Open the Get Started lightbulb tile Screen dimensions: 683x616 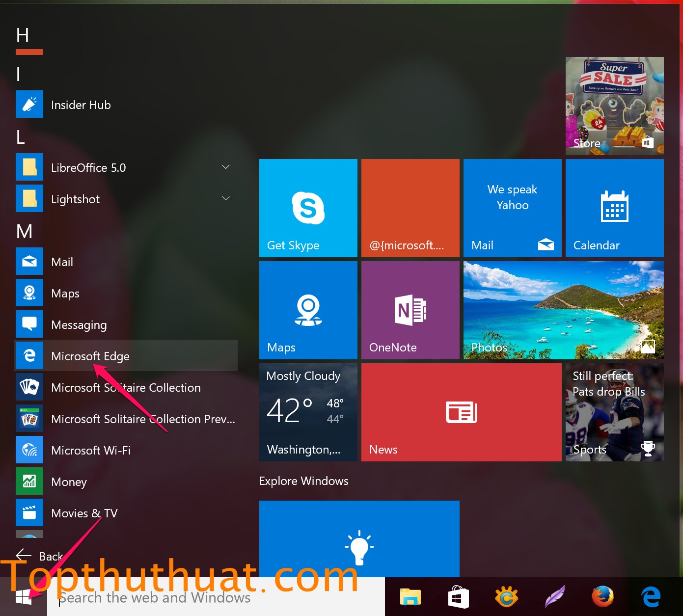pos(359,539)
